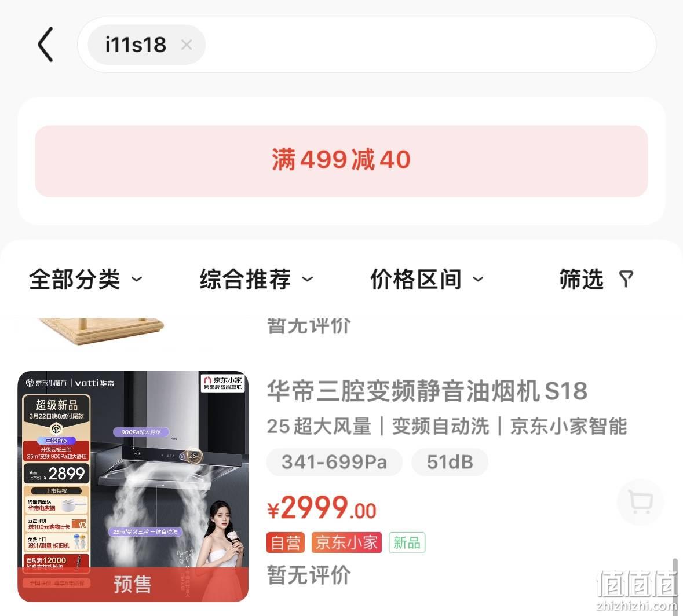The image size is (683, 616).
Task: Select the 341-699Pa spec tag
Action: point(334,462)
